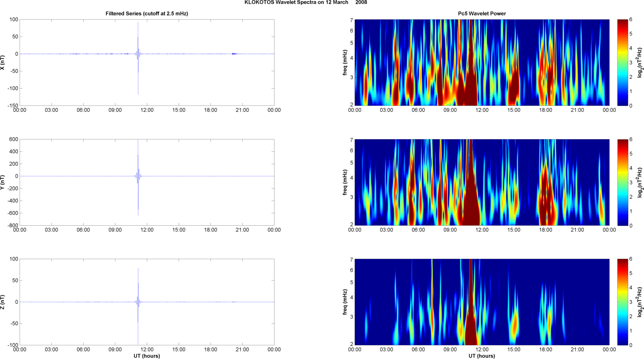This screenshot has width=644, height=359.
Task: Click the colorbar beside the middle wavelet spectrum
Action: 622,182
